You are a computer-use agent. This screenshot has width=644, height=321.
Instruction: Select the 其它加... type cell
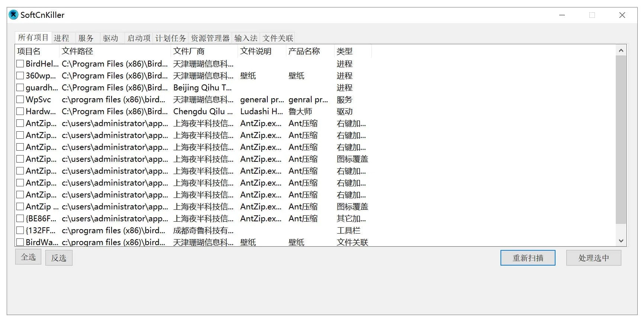pos(351,219)
